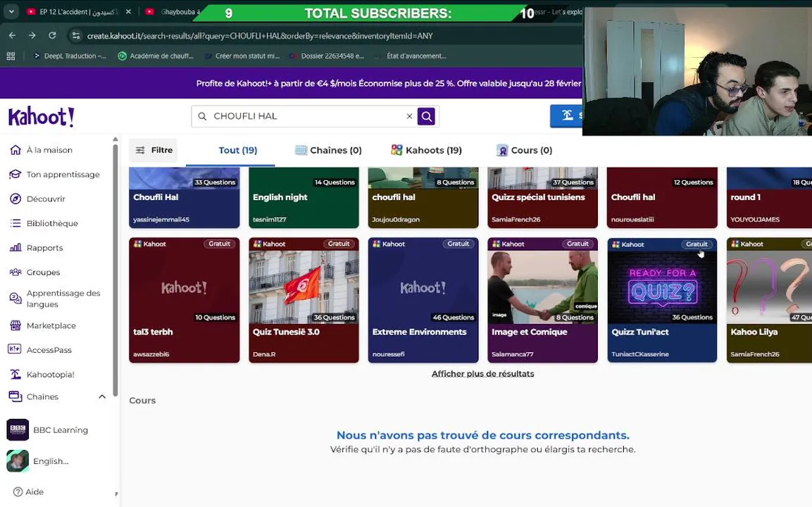
Task: Click Afficher plus de résultats link
Action: point(482,373)
